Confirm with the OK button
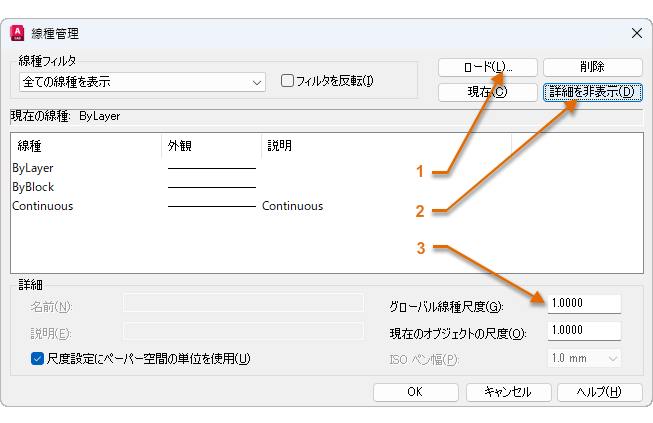This screenshot has height=423, width=653. [x=415, y=392]
